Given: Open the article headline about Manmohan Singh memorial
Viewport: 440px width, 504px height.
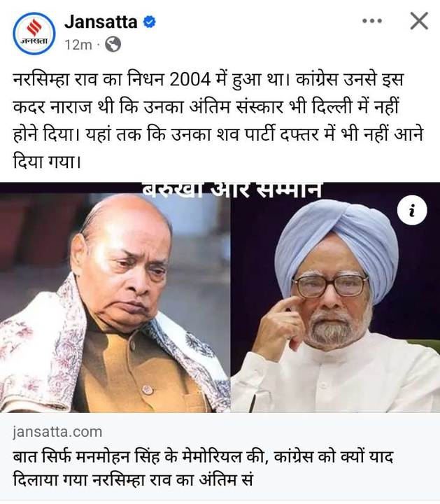Looking at the screenshot, I should 203,468.
